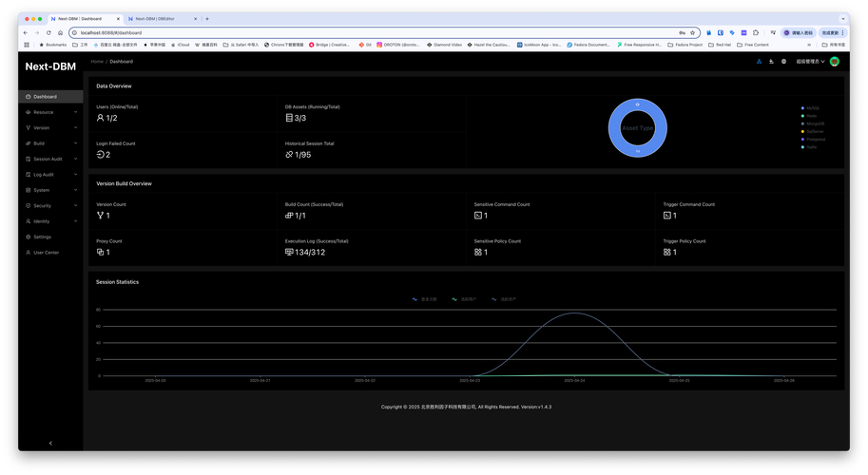Click the blue topology icon in the header
The width and height of the screenshot is (868, 475).
point(759,62)
